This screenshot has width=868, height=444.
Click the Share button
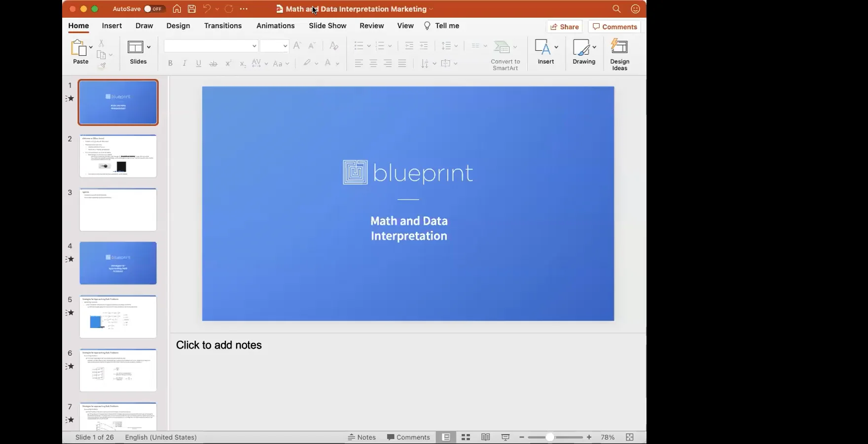click(x=564, y=27)
